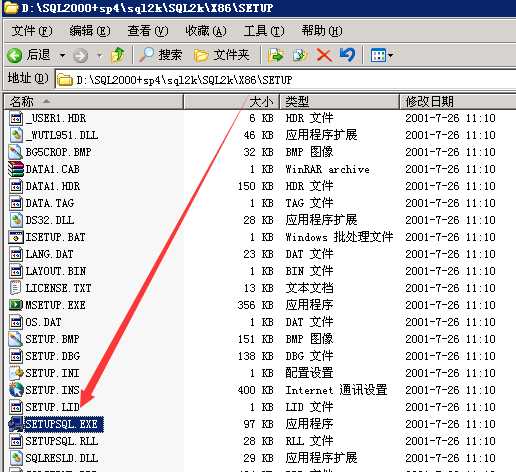Select the SETUPSQL.EXE application icon

tap(16, 424)
